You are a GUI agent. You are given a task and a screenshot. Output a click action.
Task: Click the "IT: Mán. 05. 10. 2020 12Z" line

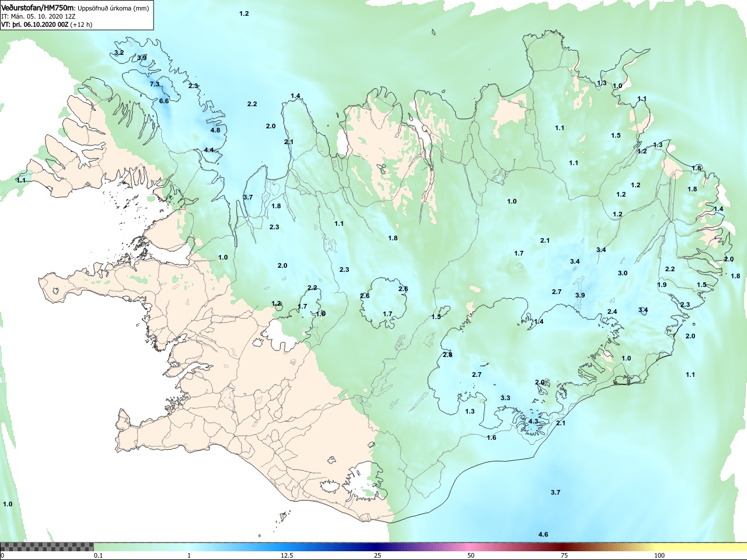(38, 16)
